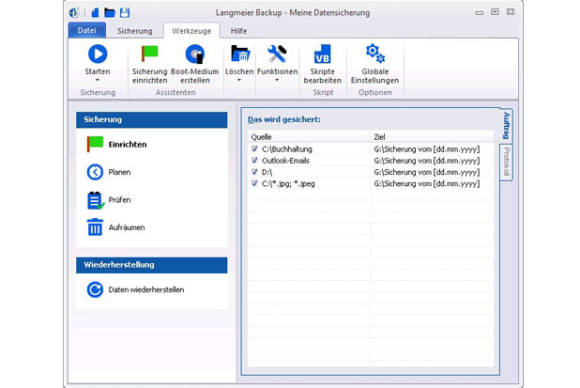This screenshot has width=580, height=388.
Task: Click the Boot-Medium erstellen disc icon
Action: coord(195,54)
